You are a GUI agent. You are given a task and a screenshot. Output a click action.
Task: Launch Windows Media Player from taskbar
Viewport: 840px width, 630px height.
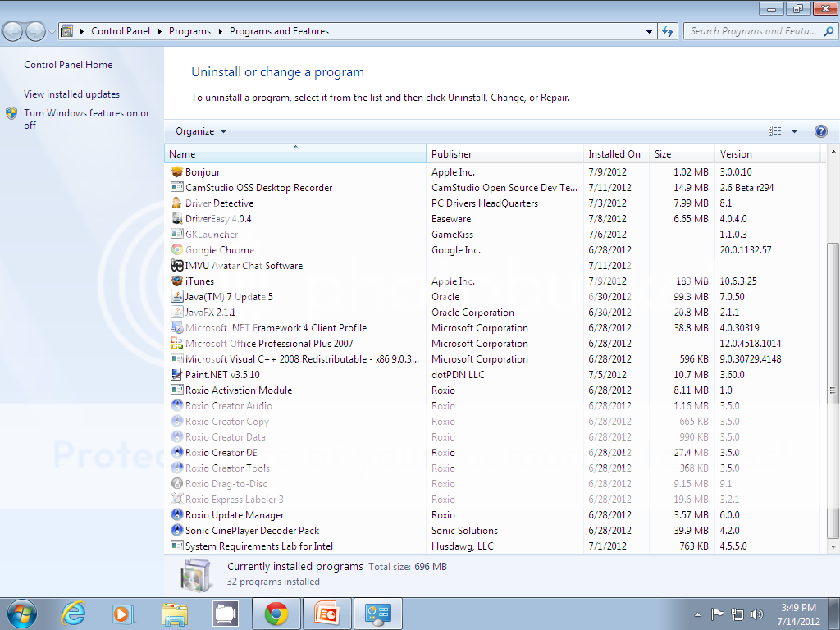click(122, 614)
